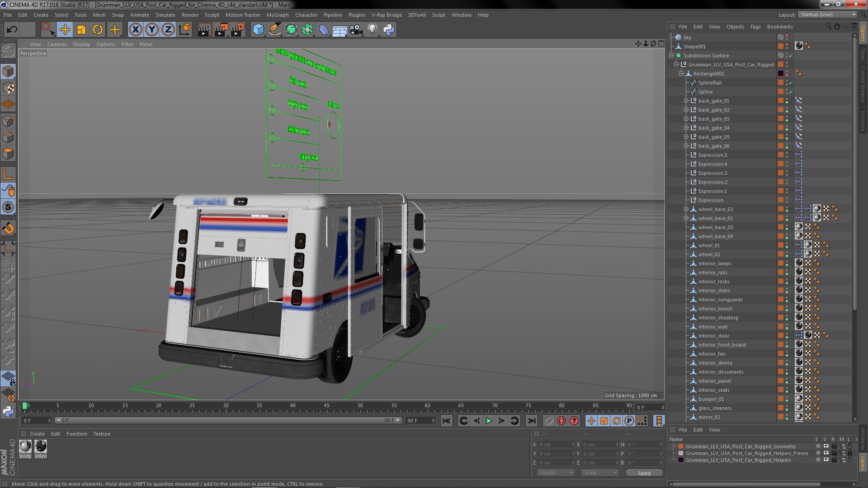The height and width of the screenshot is (488, 868).
Task: Open the World coordinate dropdown
Action: tap(556, 473)
